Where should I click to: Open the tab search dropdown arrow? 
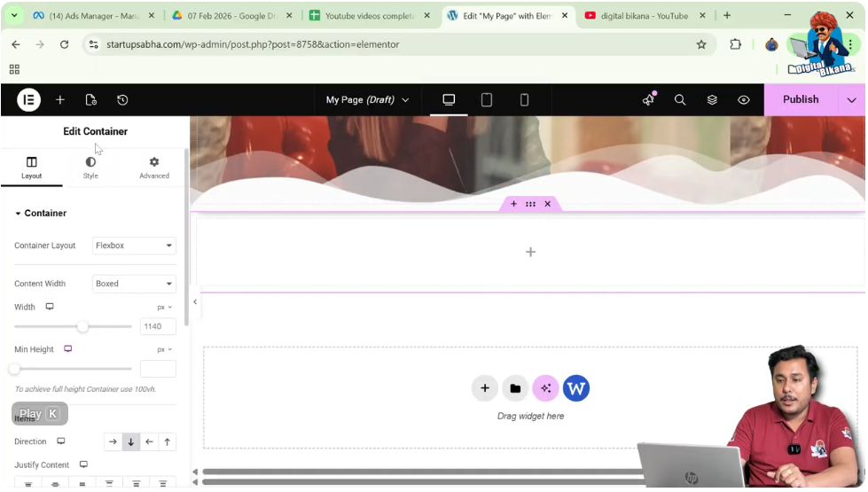(14, 15)
